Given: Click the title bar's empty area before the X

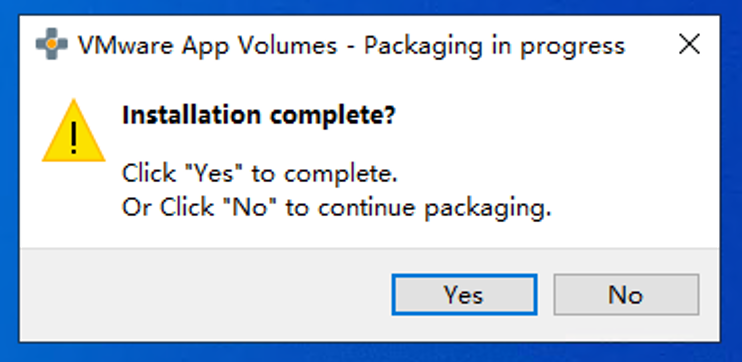Looking at the screenshot, I should coord(648,44).
